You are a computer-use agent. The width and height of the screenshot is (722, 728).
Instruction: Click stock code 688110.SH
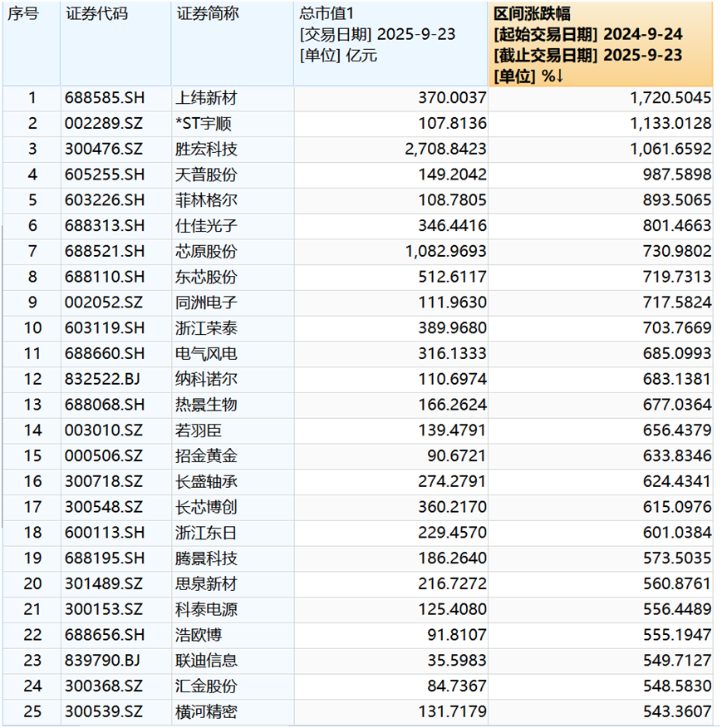pyautogui.click(x=105, y=277)
